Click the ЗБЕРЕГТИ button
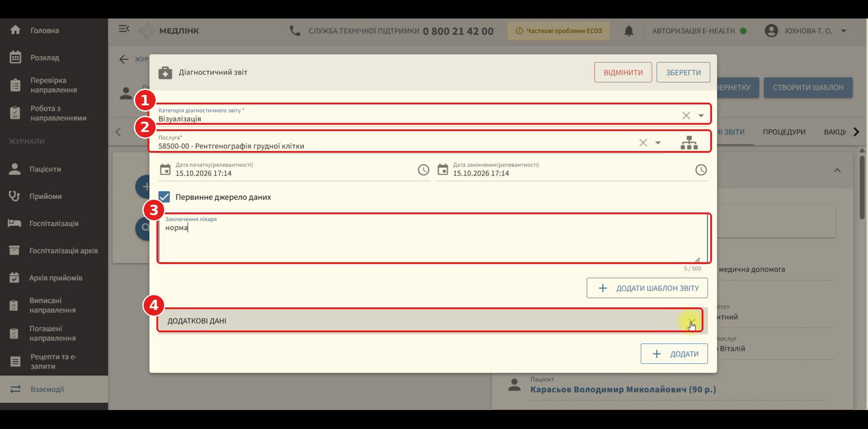 pos(683,72)
